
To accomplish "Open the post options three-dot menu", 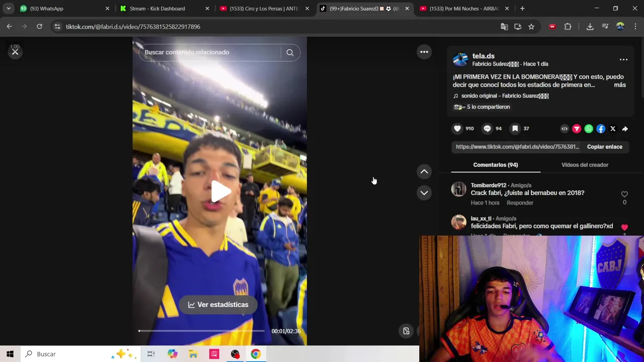I will click(x=623, y=60).
